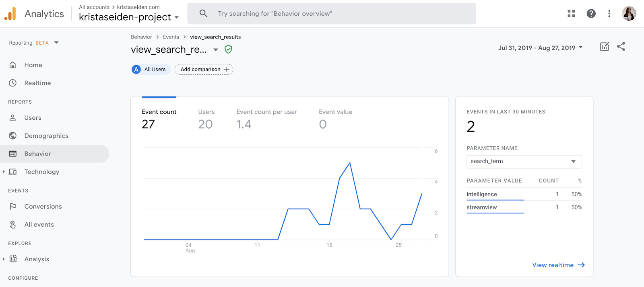This screenshot has height=287, width=644.
Task: Switch to the Users metric tab
Action: click(x=206, y=119)
